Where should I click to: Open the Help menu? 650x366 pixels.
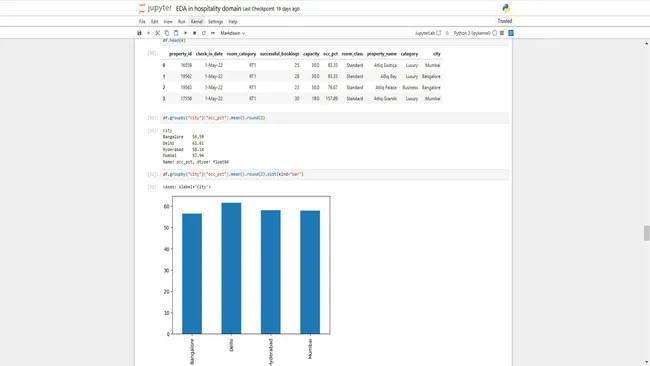[233, 22]
